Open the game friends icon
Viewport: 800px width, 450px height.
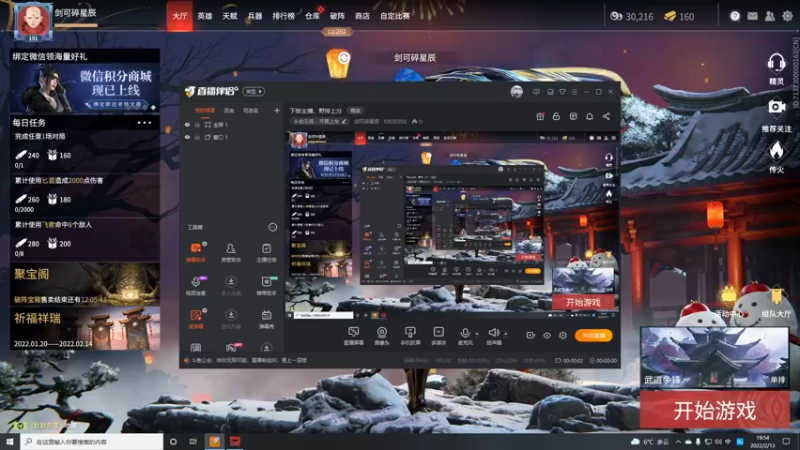click(769, 16)
